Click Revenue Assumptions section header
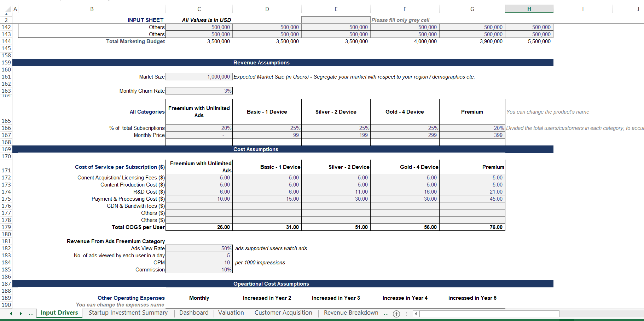The height and width of the screenshot is (321, 644). [x=261, y=63]
